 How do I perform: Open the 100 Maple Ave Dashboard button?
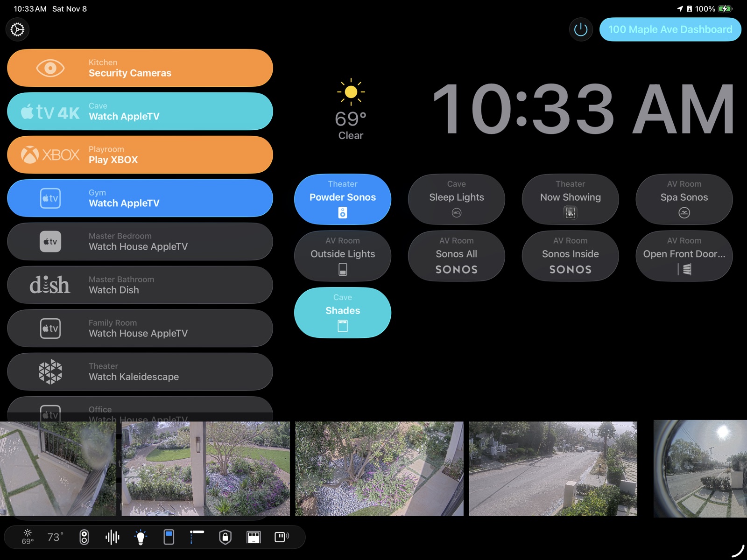click(670, 29)
